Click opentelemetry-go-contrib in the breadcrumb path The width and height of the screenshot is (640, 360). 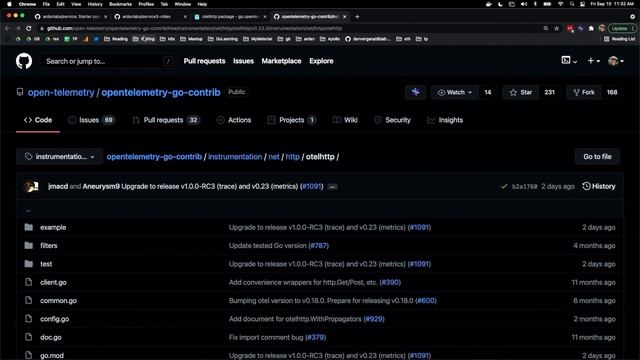click(x=154, y=157)
